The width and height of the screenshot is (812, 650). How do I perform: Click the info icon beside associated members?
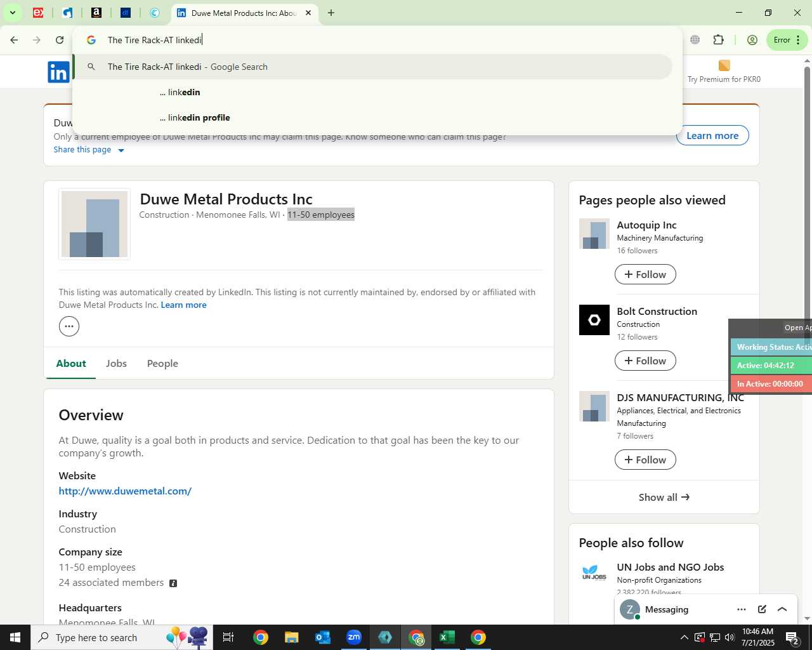coord(173,583)
